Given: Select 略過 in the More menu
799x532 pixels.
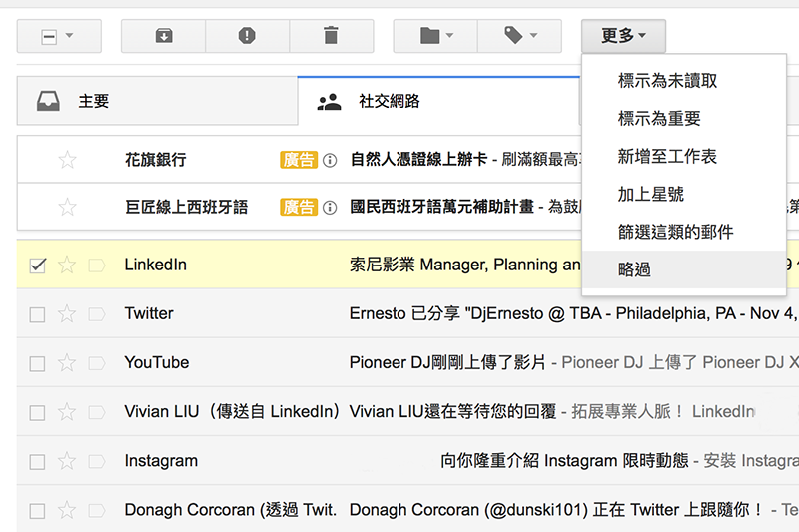Looking at the screenshot, I should click(x=635, y=269).
